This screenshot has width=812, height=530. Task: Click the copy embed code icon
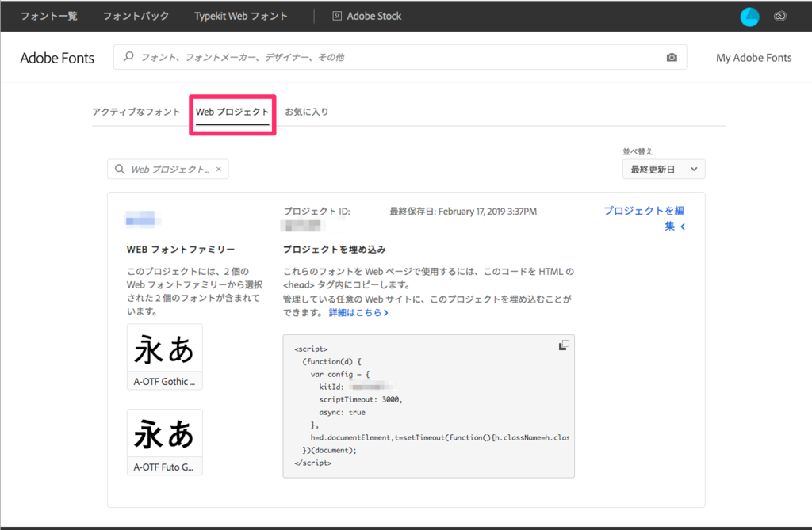pos(564,345)
